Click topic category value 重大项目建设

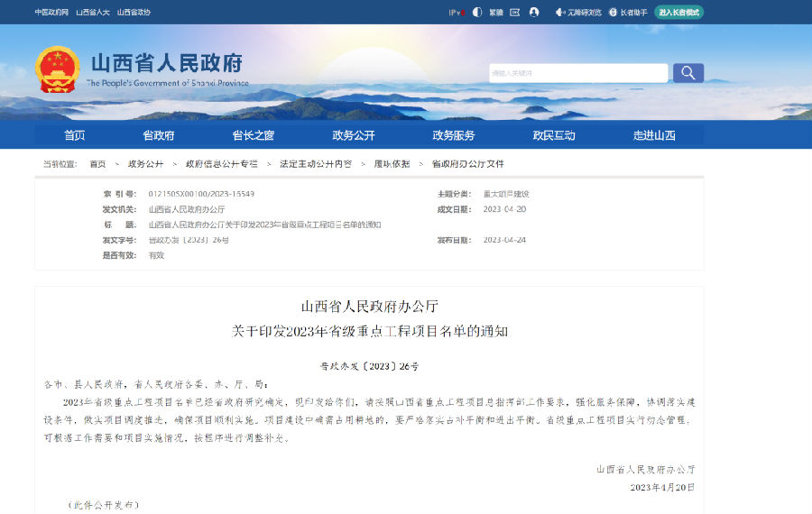(506, 194)
